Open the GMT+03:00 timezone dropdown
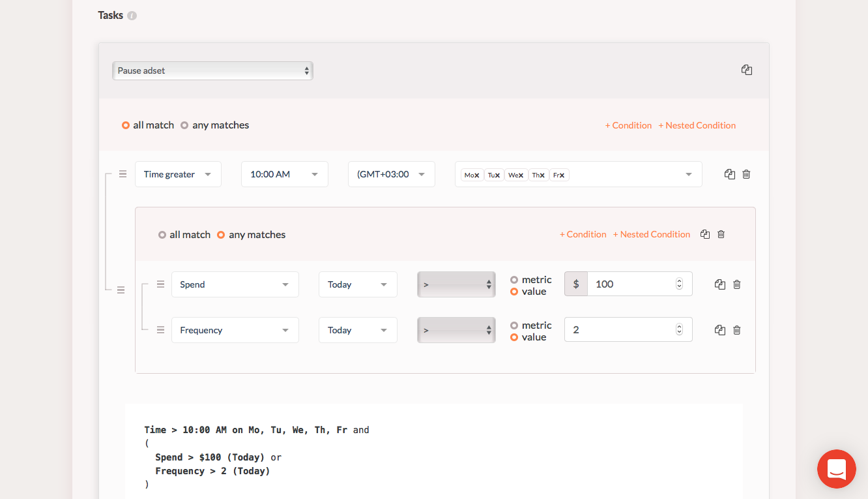Viewport: 868px width, 499px height. pyautogui.click(x=391, y=174)
